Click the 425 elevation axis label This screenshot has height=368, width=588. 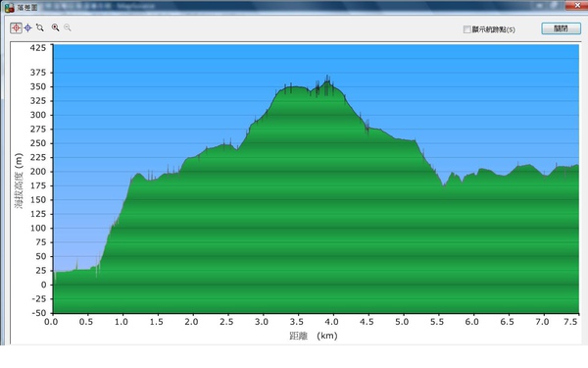coord(38,48)
